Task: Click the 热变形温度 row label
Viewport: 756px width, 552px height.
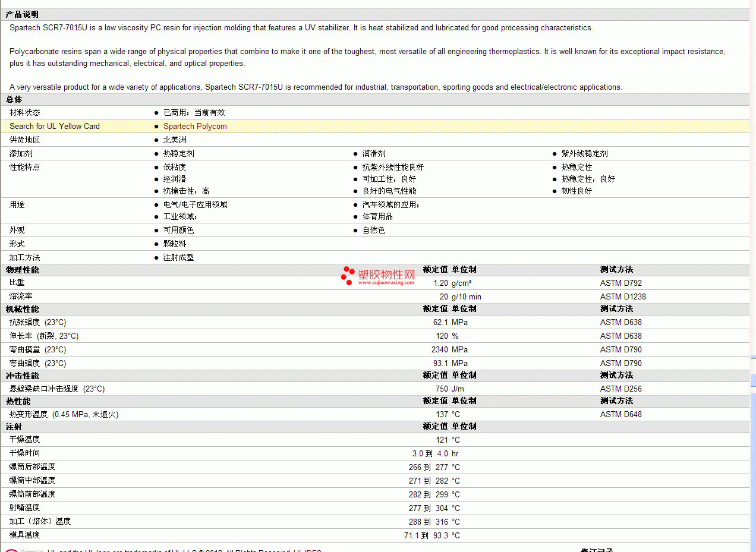Action: pos(64,414)
